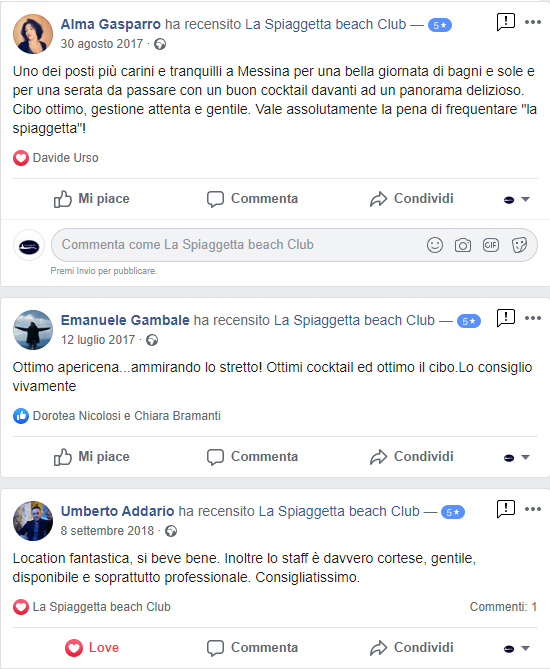
Task: Attach photo using camera icon
Action: pyautogui.click(x=463, y=245)
